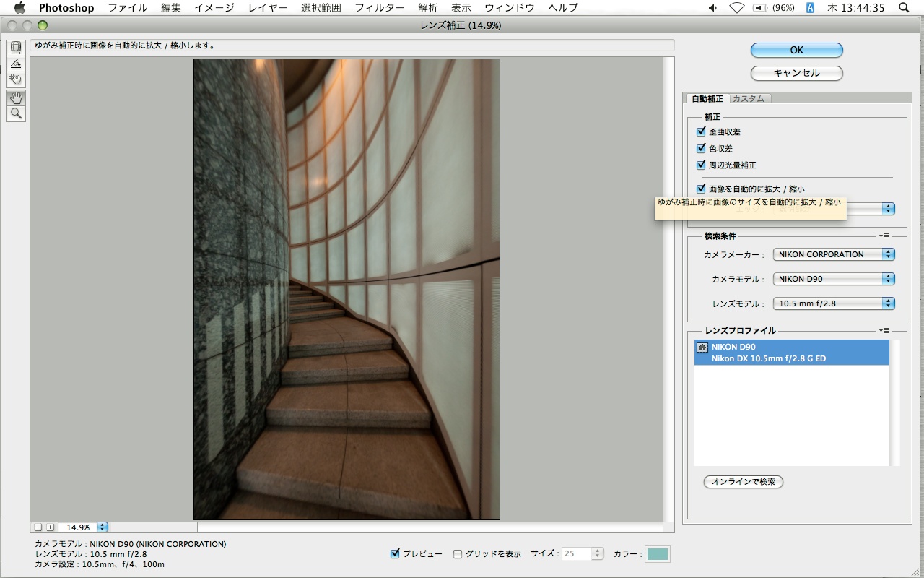
Task: Select the Remove Distortion tool
Action: click(x=16, y=48)
